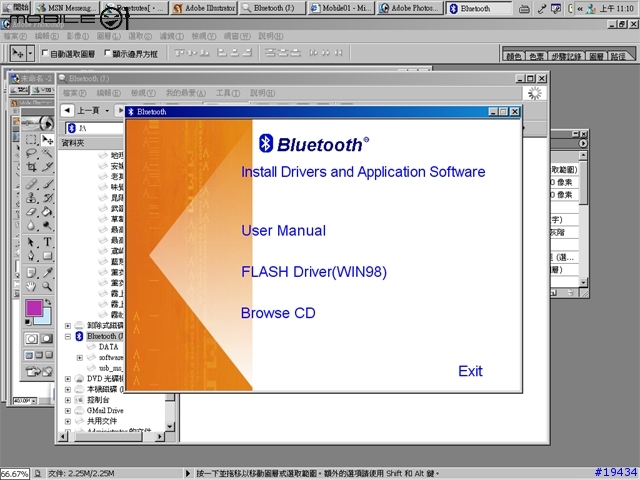Select the Magic Wand tool

[x=47, y=153]
